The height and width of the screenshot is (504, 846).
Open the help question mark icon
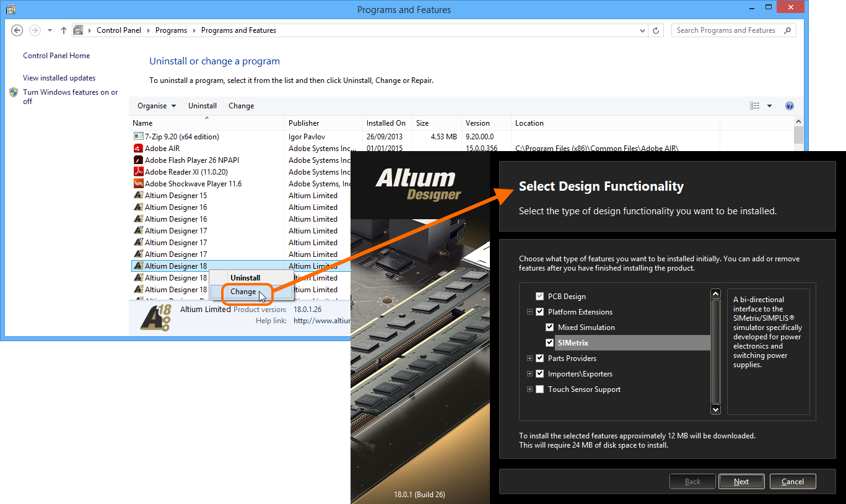tap(789, 106)
